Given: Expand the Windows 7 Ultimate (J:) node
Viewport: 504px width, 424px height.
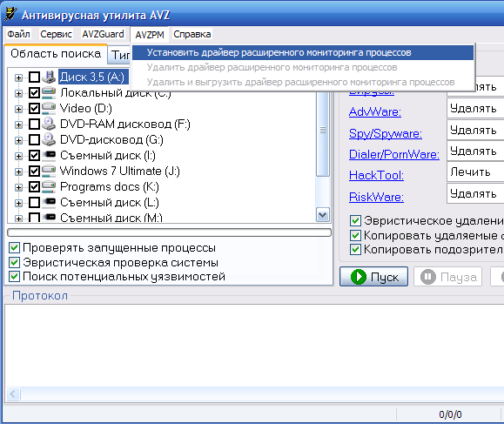Looking at the screenshot, I should pos(18,172).
